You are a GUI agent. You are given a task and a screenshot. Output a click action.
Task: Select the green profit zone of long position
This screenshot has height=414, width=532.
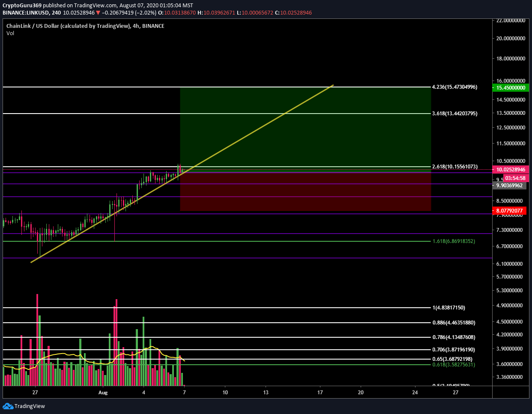tap(305, 129)
